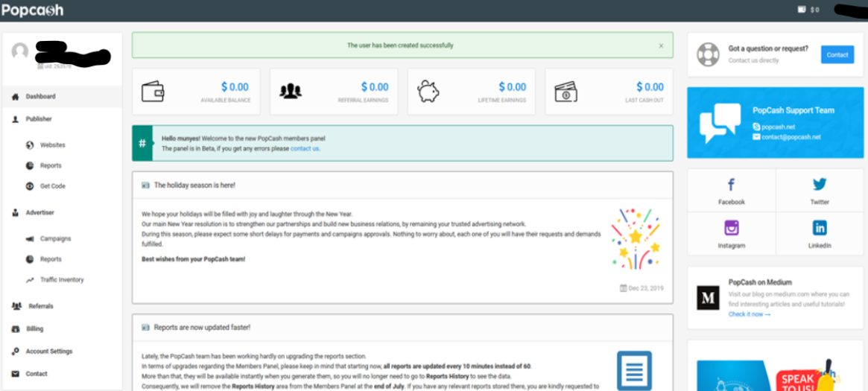Open the LinkedIn social link
Viewport: 868px width, 391px height.
(x=820, y=234)
